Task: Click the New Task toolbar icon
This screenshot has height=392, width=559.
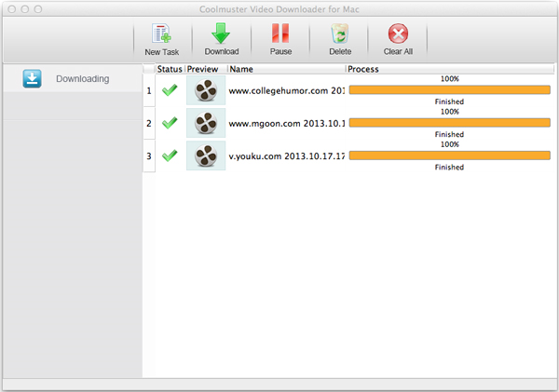Action: (x=162, y=34)
